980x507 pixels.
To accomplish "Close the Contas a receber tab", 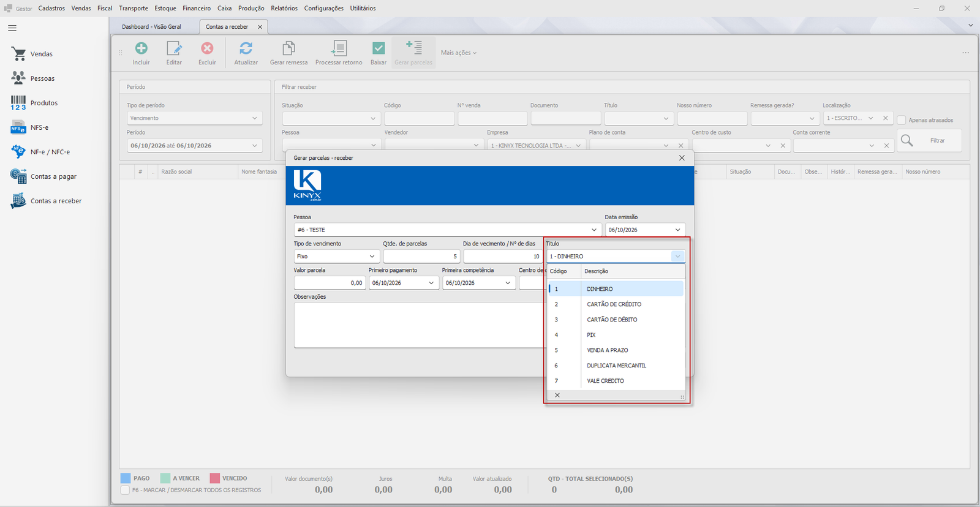I will [260, 27].
